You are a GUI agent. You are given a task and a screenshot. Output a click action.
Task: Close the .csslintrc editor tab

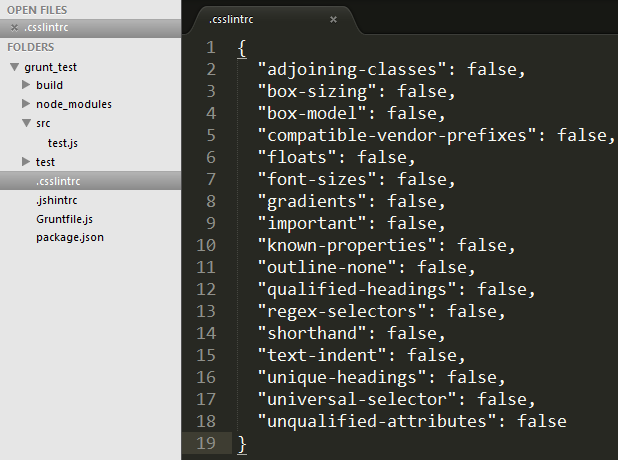pyautogui.click(x=333, y=19)
